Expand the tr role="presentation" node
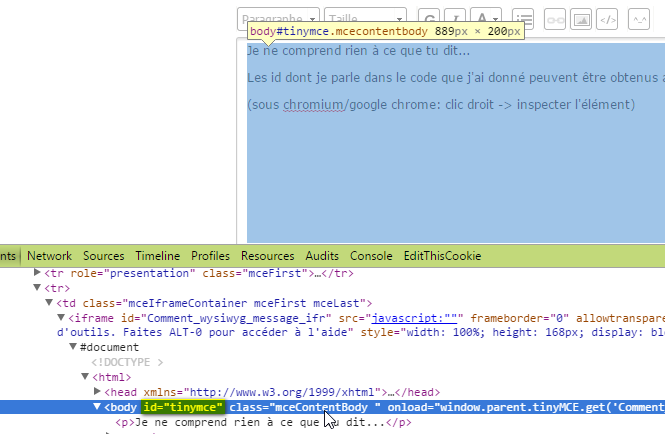Image resolution: width=665 pixels, height=434 pixels. (x=37, y=272)
